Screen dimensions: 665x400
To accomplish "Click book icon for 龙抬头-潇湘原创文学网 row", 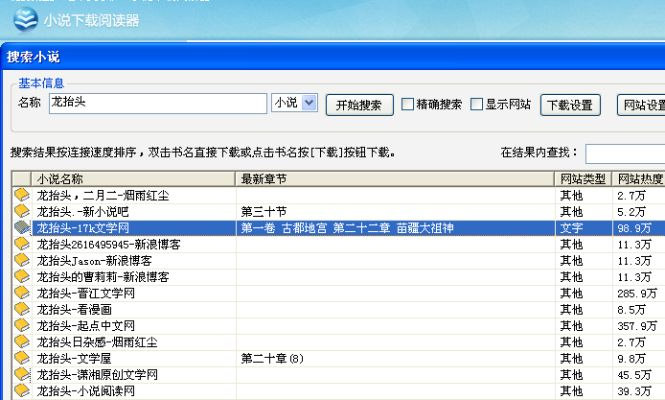I will pos(22,374).
